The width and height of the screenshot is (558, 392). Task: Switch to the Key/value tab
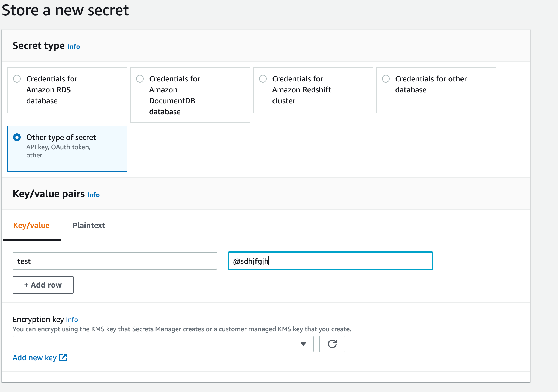31,225
